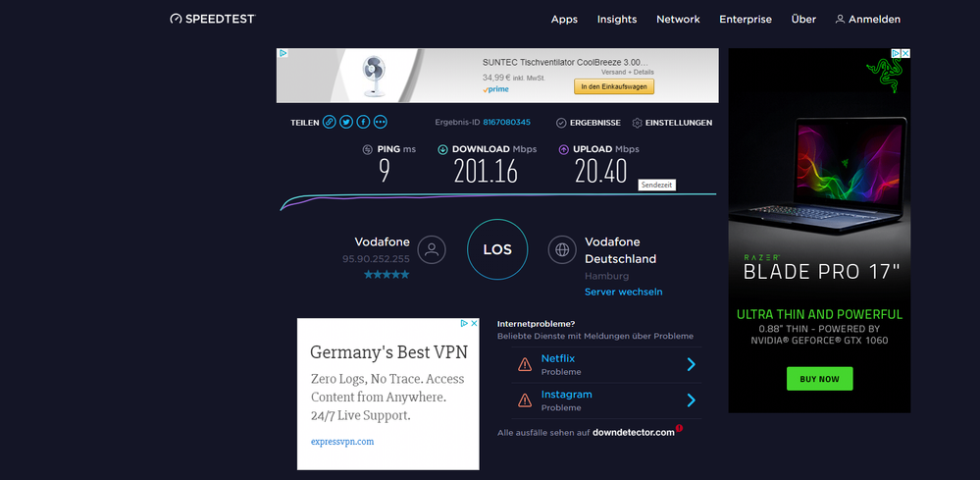Image resolution: width=980 pixels, height=480 pixels.
Task: Open the Instagram problems link
Action: click(566, 395)
